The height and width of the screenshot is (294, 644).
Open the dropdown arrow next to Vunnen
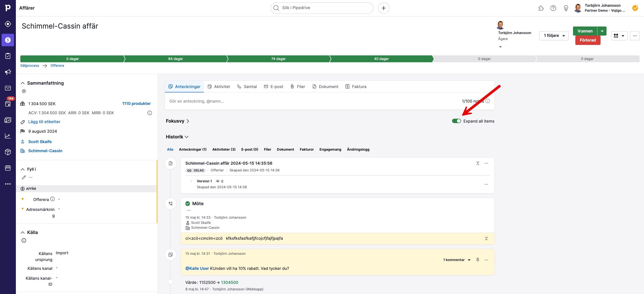(x=602, y=31)
